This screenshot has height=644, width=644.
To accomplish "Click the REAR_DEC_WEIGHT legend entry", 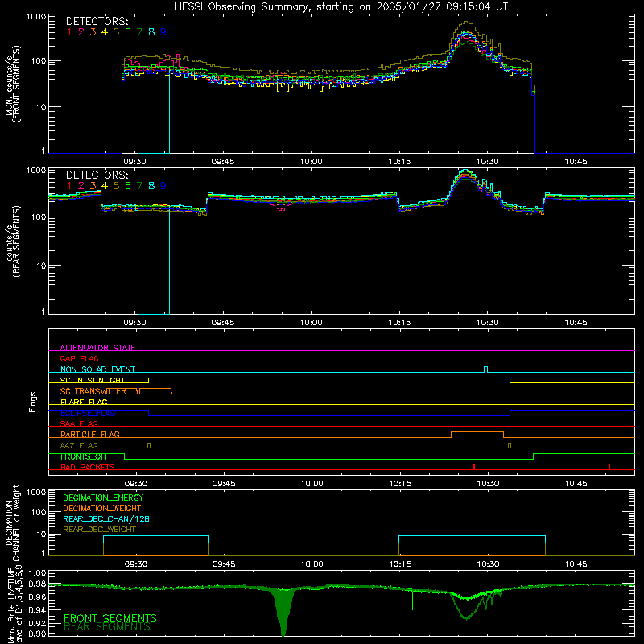I will (x=99, y=530).
